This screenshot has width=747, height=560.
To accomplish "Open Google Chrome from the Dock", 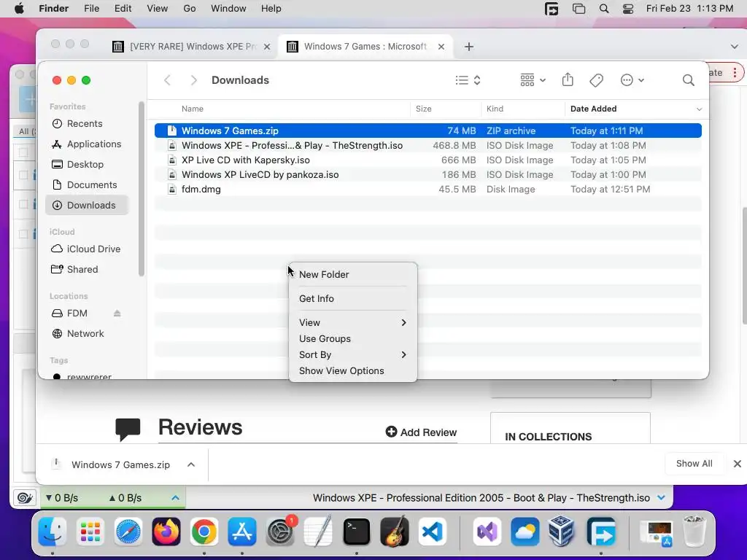I will click(x=204, y=531).
